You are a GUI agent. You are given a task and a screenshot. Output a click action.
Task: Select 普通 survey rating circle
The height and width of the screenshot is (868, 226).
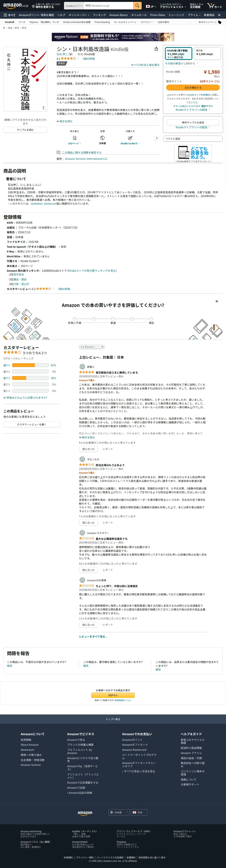113,319
